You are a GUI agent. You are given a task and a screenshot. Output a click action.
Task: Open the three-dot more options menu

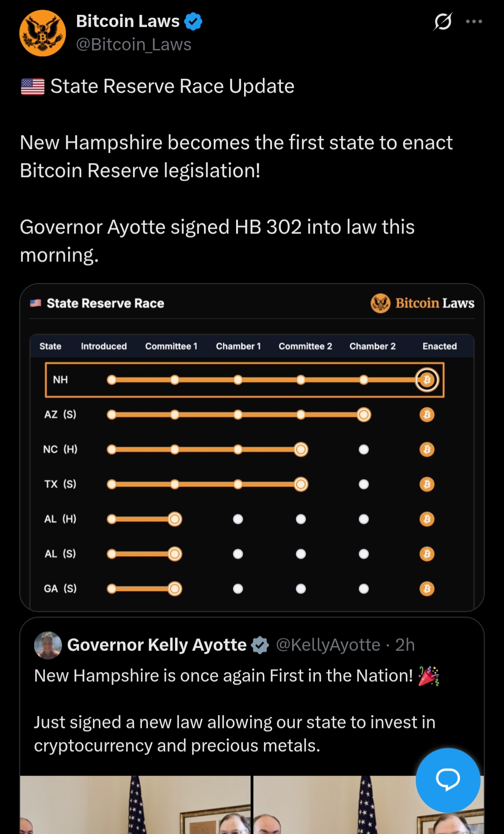tap(474, 21)
